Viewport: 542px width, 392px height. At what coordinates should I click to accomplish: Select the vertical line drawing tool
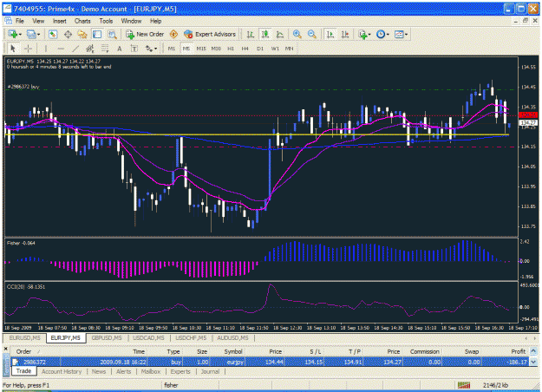click(x=46, y=49)
